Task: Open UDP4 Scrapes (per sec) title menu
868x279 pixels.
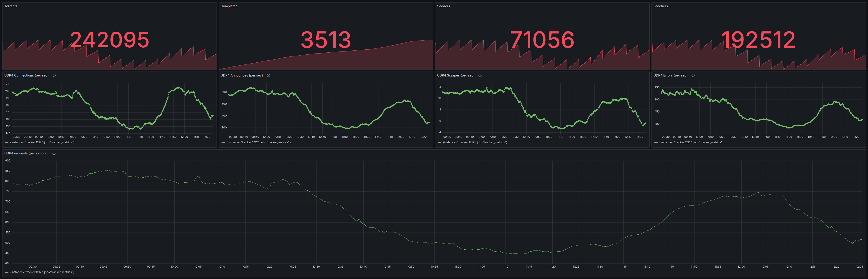Action: (456, 75)
